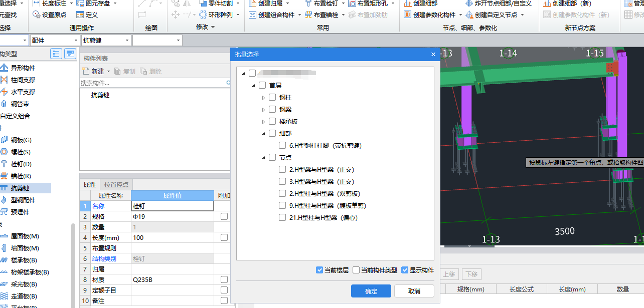Select the 布置栓钉 stud placement tool

tap(321, 3)
